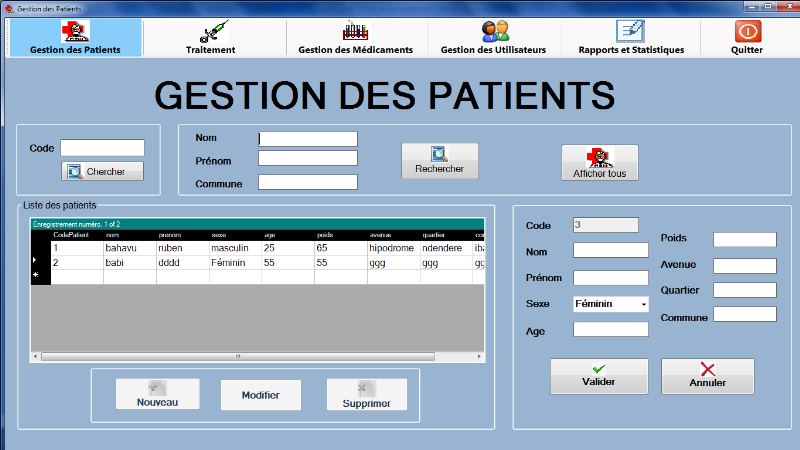Click the 'Féminin' cell in row 2

(235, 263)
